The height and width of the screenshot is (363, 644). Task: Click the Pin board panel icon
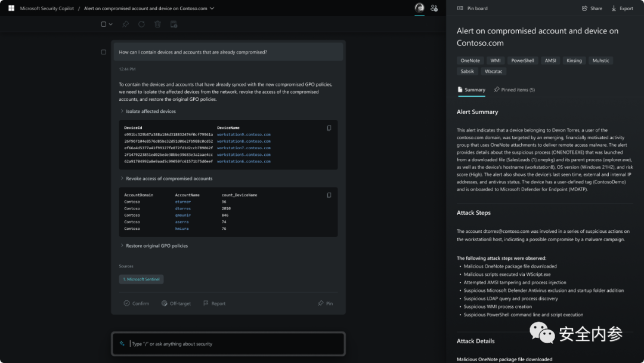(460, 8)
